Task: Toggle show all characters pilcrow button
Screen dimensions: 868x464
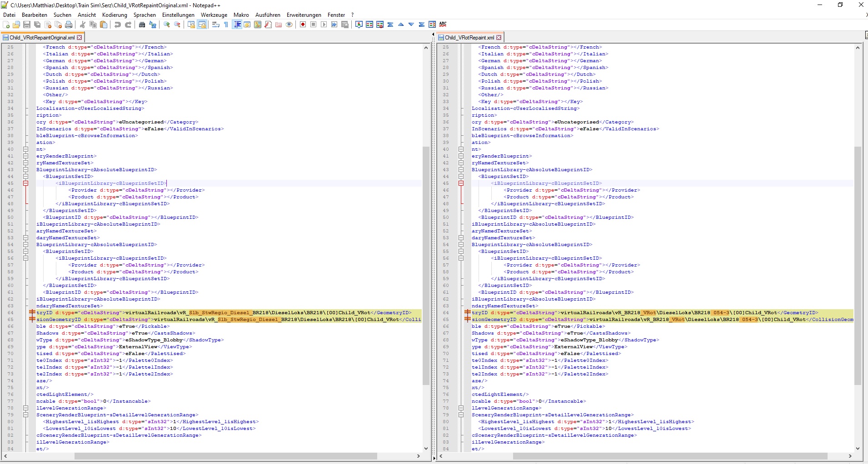Action: pos(226,25)
